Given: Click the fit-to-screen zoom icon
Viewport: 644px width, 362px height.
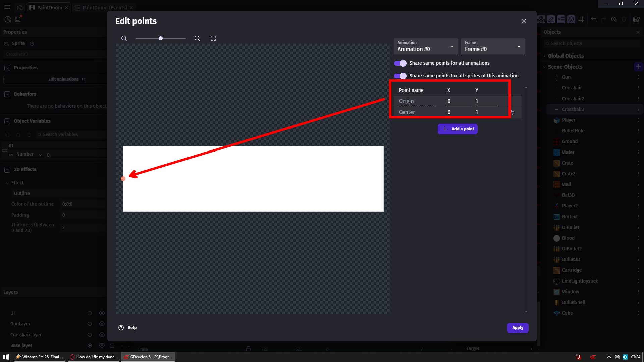Looking at the screenshot, I should (213, 38).
